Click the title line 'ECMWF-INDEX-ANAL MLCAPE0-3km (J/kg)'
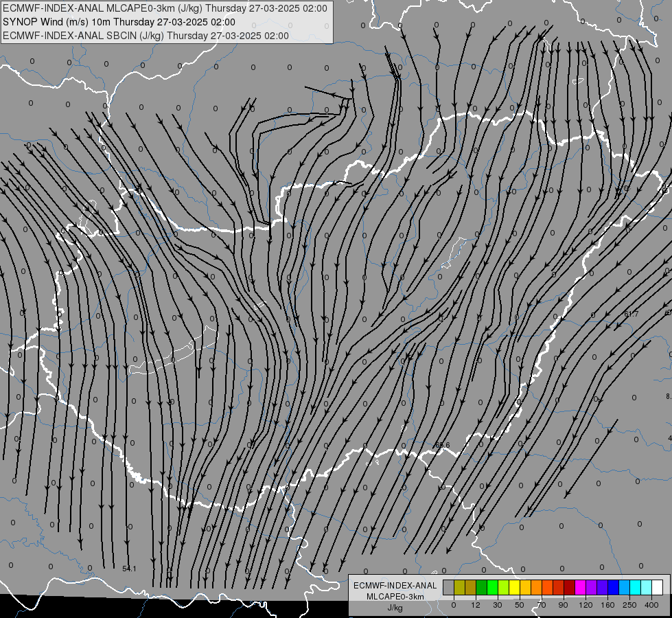672x618 pixels. 165,8
